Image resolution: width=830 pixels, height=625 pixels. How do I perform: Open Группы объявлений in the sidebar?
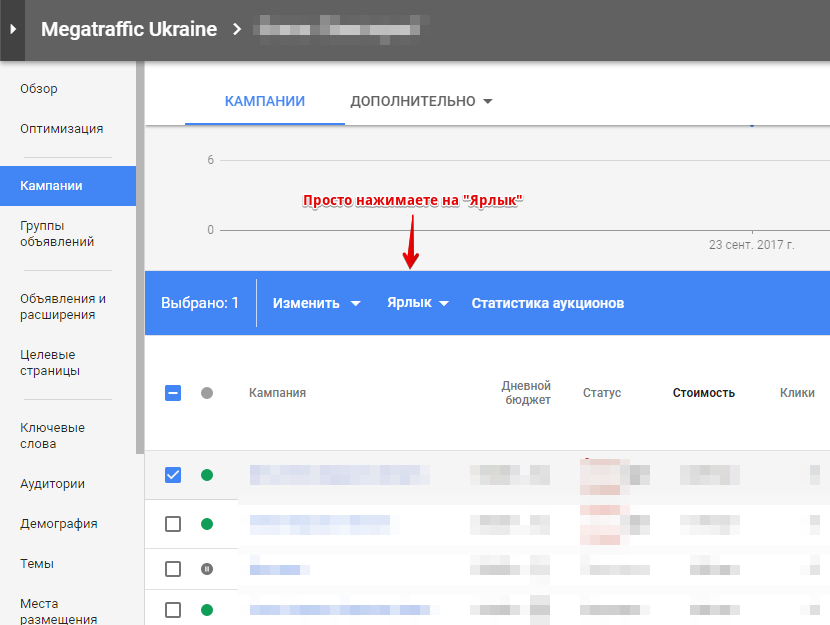click(57, 233)
